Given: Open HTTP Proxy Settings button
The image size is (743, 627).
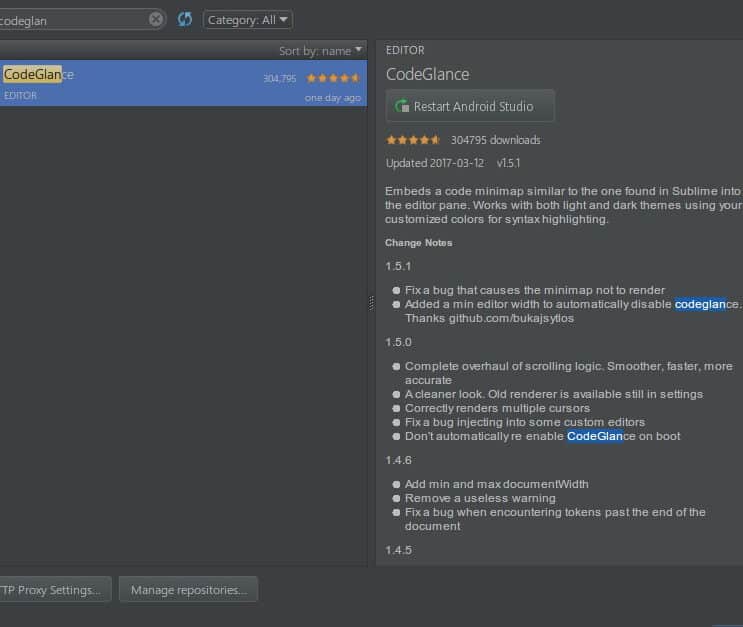Looking at the screenshot, I should [55, 590].
